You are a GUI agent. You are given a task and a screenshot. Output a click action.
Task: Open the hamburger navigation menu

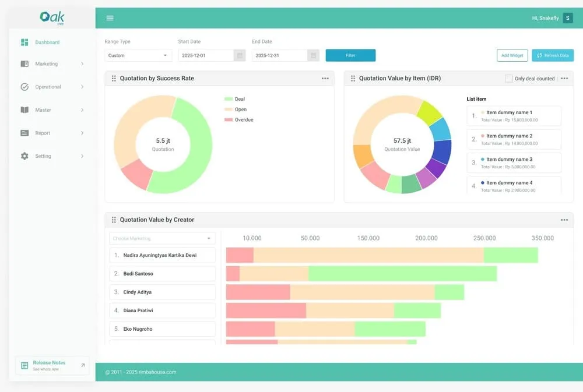pos(110,17)
